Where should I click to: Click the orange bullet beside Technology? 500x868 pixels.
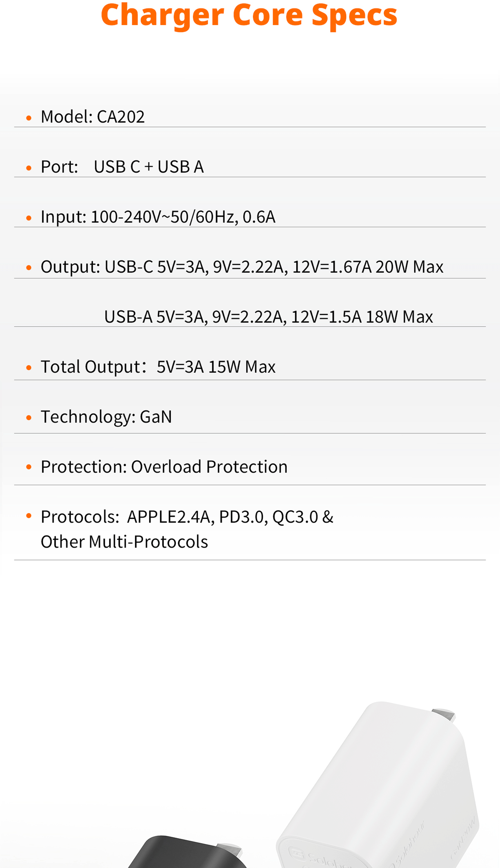29,418
